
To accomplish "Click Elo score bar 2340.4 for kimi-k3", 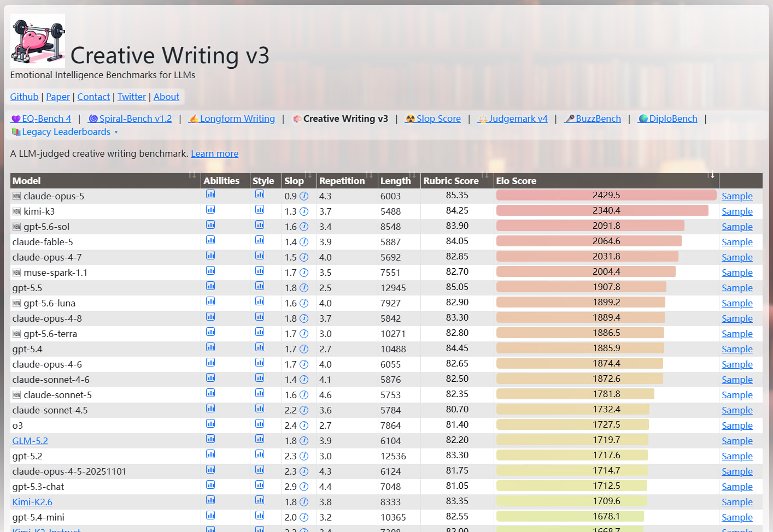I will [x=602, y=210].
